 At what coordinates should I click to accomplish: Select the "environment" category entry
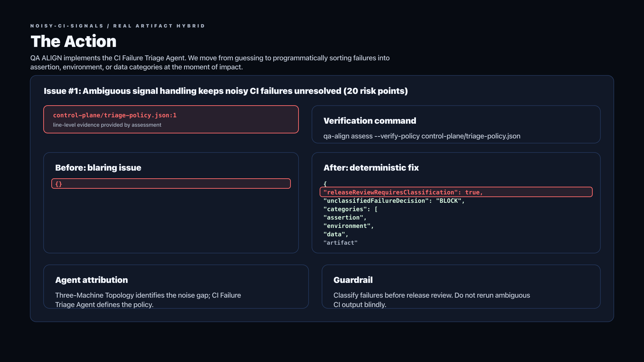coord(348,226)
